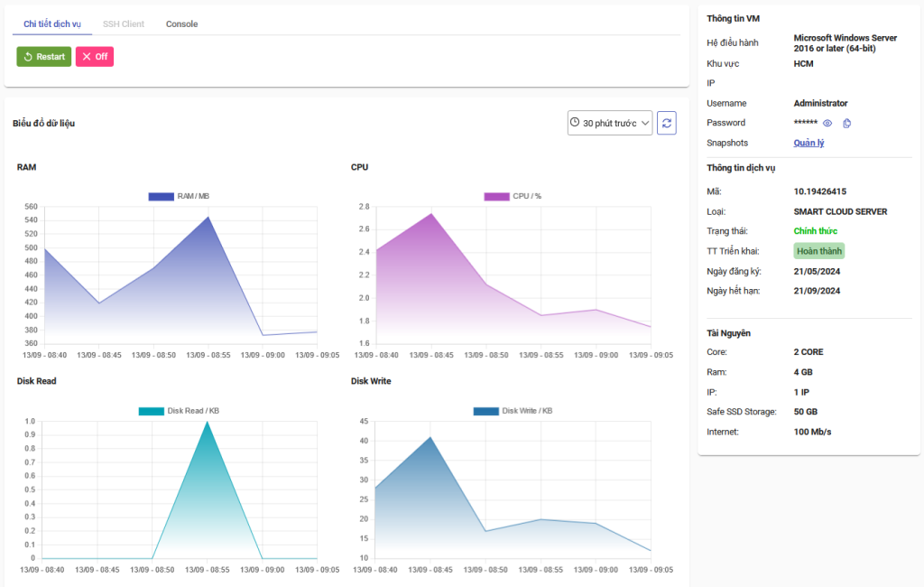Open the Quản lý snapshots link
Image resolution: width=924 pixels, height=587 pixels.
pos(808,143)
